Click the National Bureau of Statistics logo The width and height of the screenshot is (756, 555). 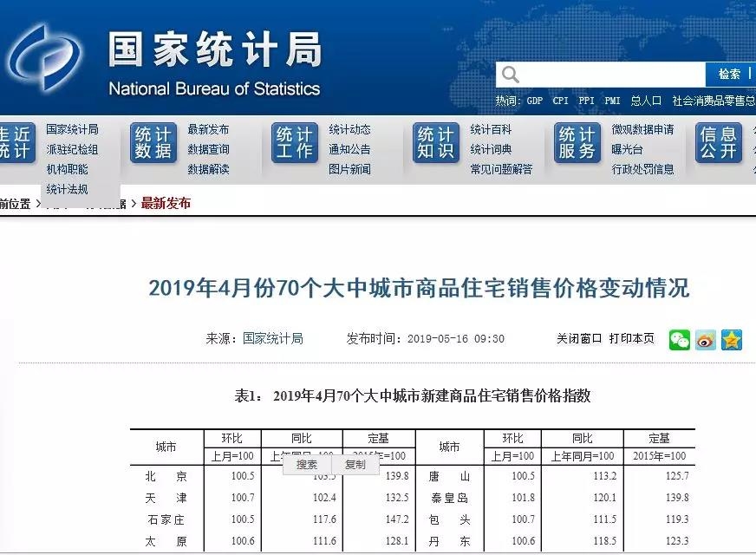pyautogui.click(x=44, y=57)
